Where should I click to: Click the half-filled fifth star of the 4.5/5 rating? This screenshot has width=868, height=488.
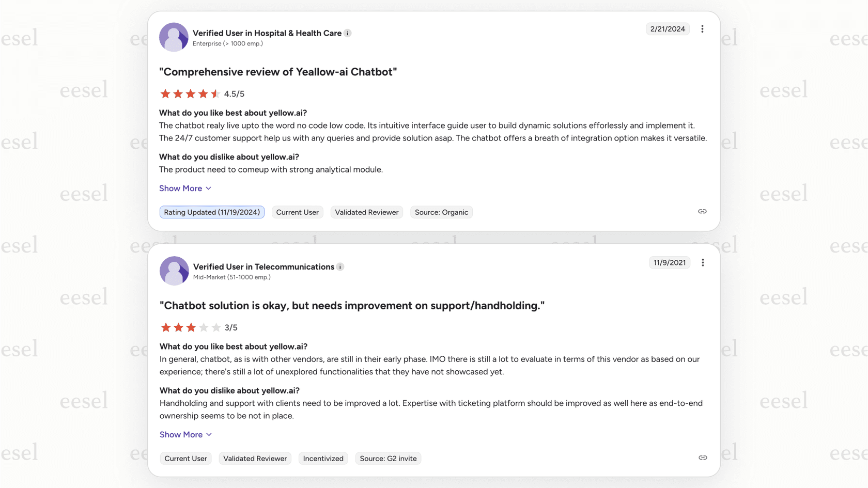click(214, 93)
